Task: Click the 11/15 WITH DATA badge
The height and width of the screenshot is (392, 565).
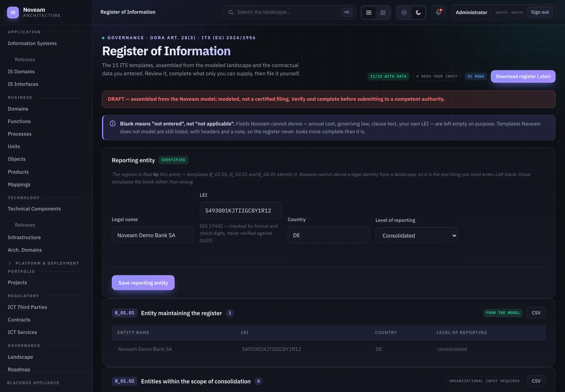Action: [388, 76]
